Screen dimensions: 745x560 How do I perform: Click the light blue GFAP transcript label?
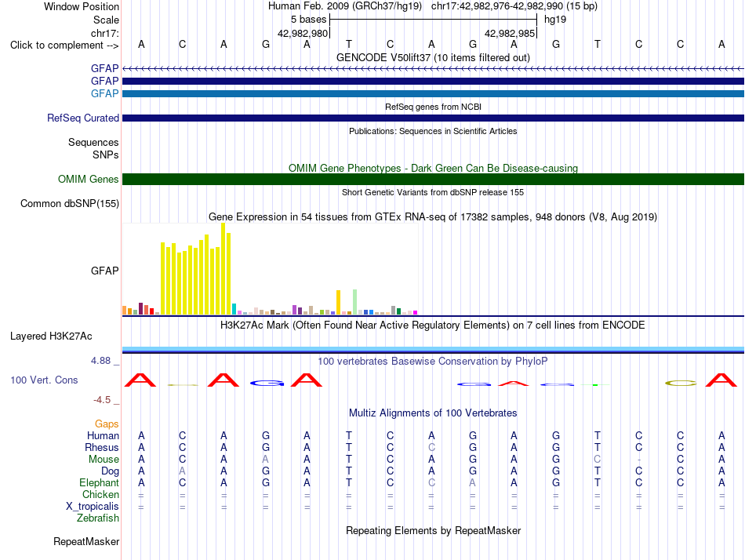104,93
